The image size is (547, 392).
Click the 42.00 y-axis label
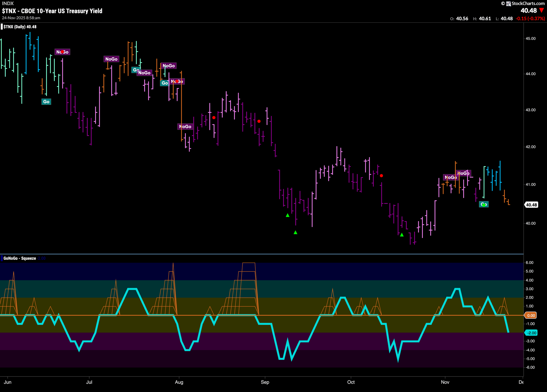pyautogui.click(x=531, y=147)
